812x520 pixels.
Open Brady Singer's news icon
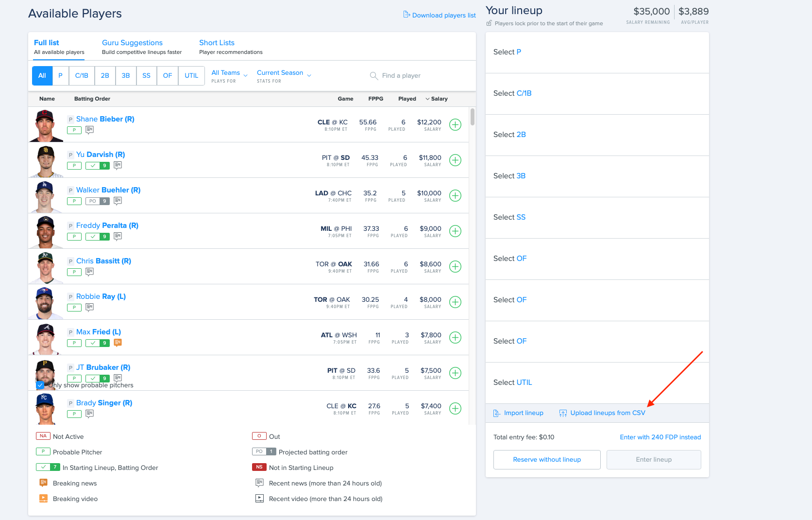pos(89,414)
